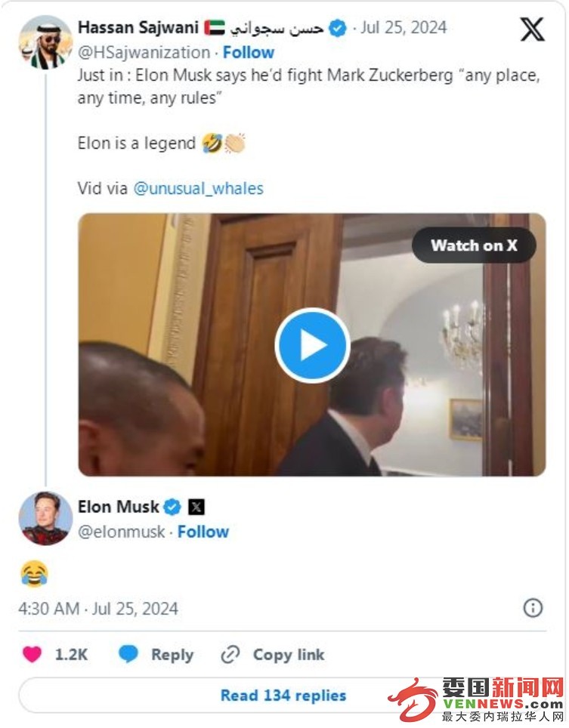Click the Hassan Sajwani display name

(x=138, y=27)
